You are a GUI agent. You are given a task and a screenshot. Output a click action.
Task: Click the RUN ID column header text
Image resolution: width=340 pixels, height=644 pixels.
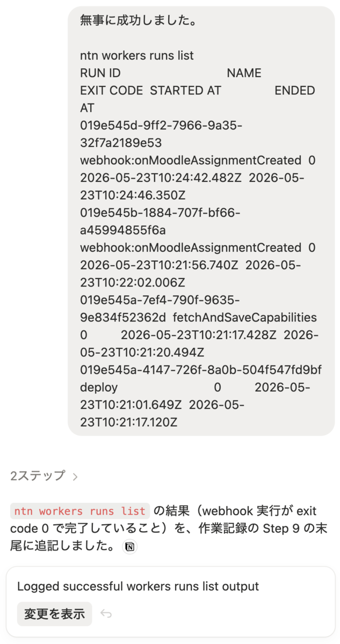coord(100,73)
